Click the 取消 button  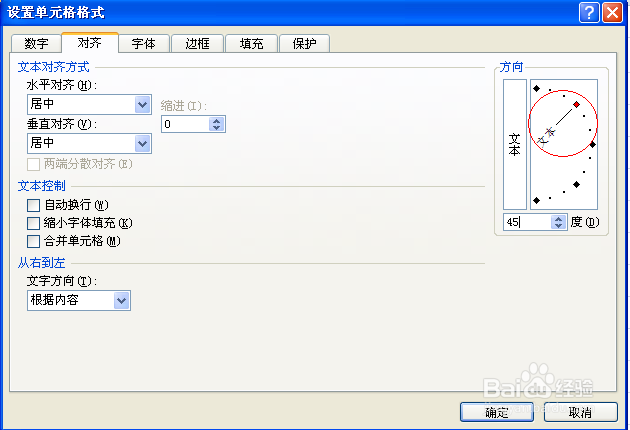[x=581, y=412]
